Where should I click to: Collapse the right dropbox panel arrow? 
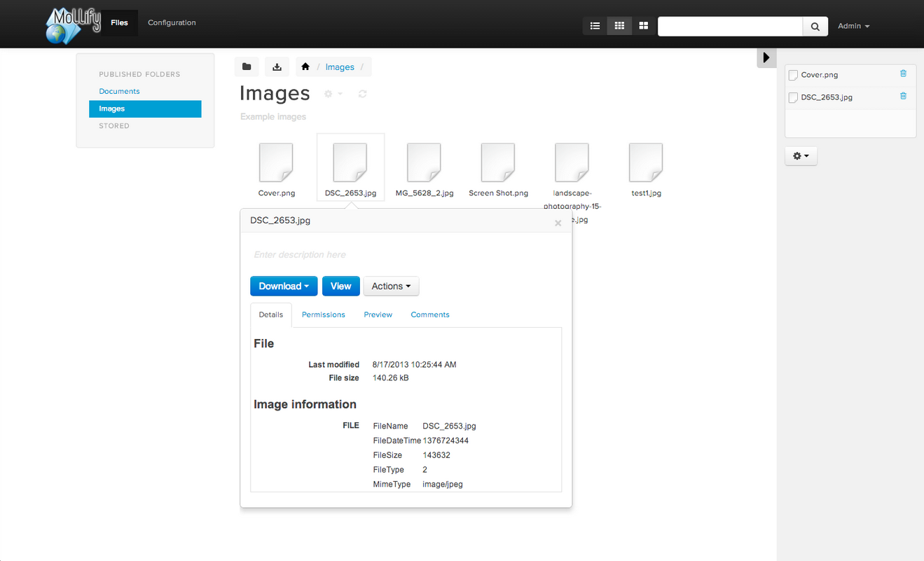(766, 57)
